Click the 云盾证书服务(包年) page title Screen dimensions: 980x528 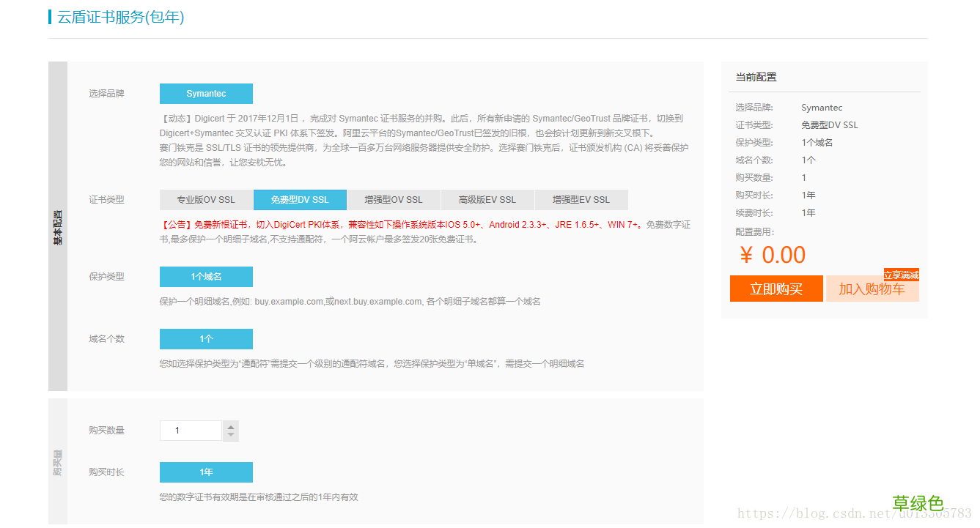point(117,16)
